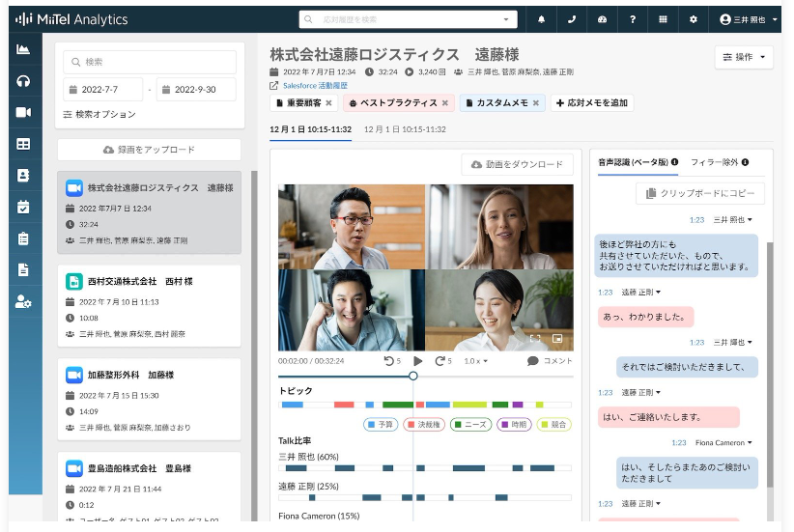Switch to the フィラー除外 tab
This screenshot has height=532, width=794.
coord(720,162)
